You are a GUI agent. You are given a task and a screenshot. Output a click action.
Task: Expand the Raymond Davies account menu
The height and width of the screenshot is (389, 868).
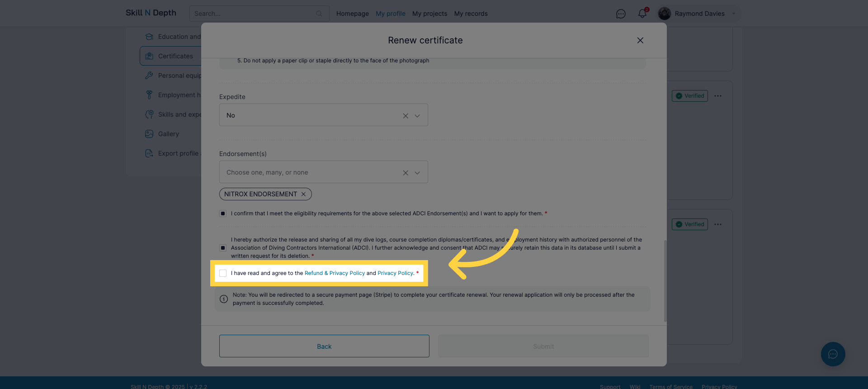733,14
